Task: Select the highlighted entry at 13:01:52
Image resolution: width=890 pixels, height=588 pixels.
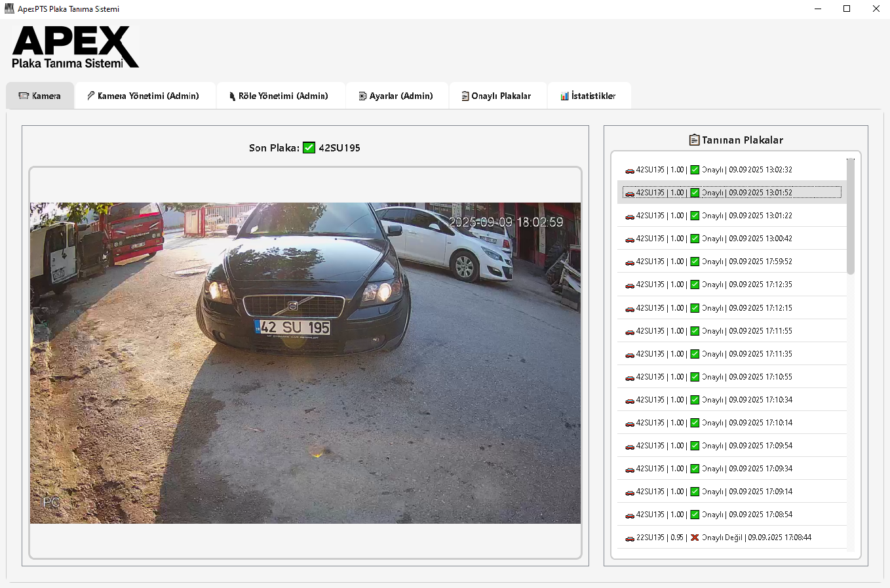Action: click(x=731, y=192)
